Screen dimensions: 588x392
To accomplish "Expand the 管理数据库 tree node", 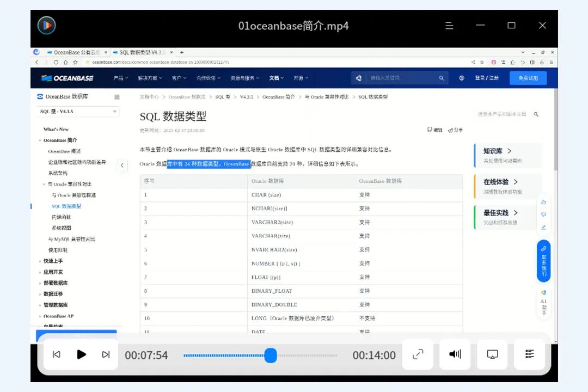I will 40,305.
